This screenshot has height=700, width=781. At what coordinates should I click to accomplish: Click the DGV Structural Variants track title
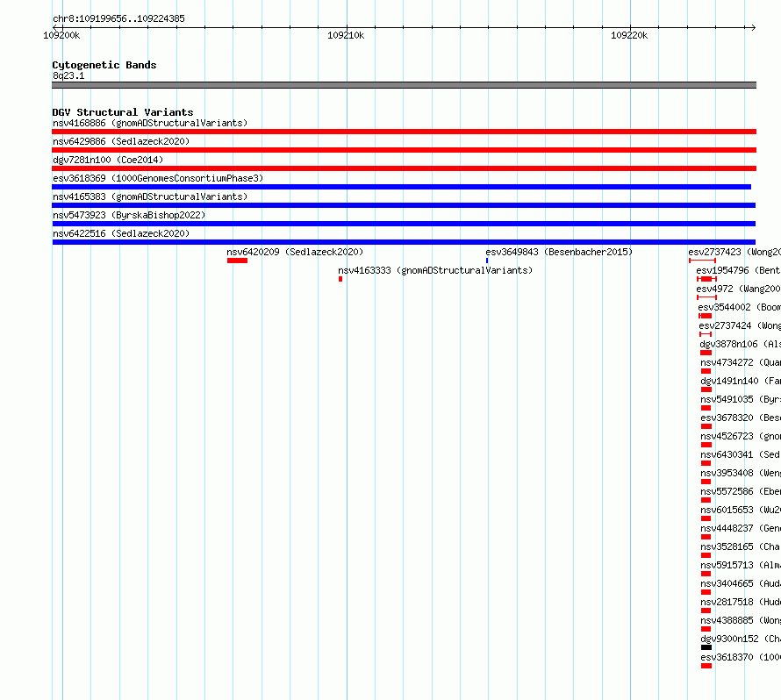(123, 112)
